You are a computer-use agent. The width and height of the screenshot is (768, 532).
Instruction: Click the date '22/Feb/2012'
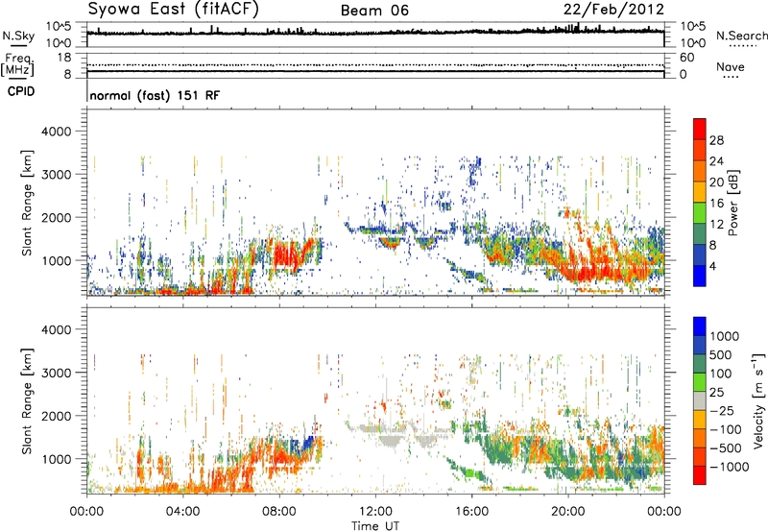coord(613,10)
